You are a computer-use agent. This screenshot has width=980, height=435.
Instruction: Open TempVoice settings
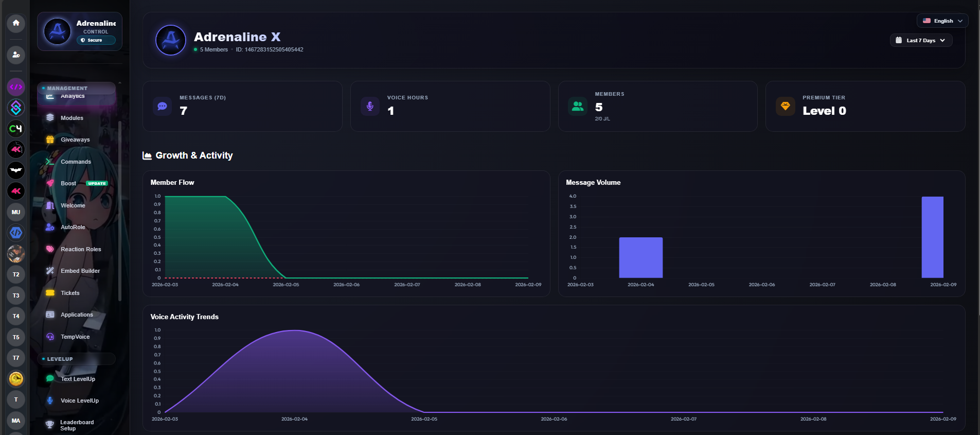(75, 337)
